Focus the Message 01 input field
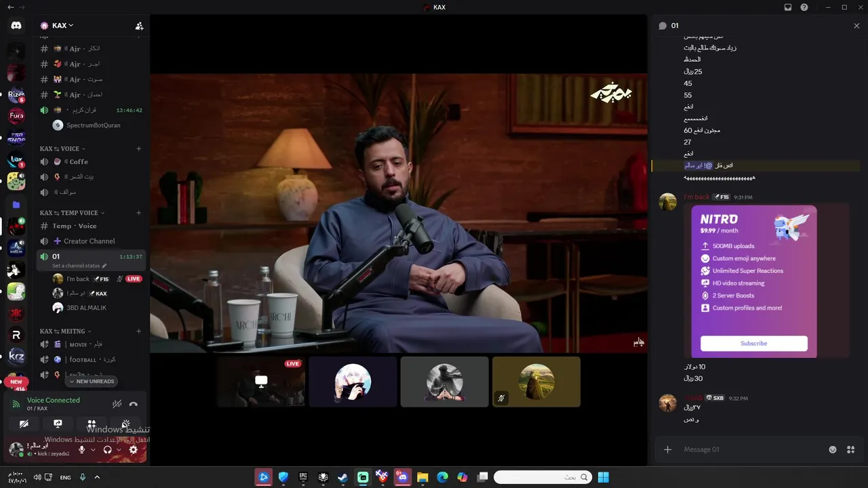Image resolution: width=868 pixels, height=488 pixels. point(753,449)
